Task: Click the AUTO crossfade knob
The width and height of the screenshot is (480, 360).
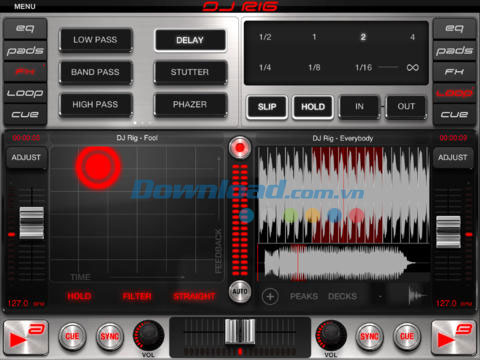Action: (240, 292)
